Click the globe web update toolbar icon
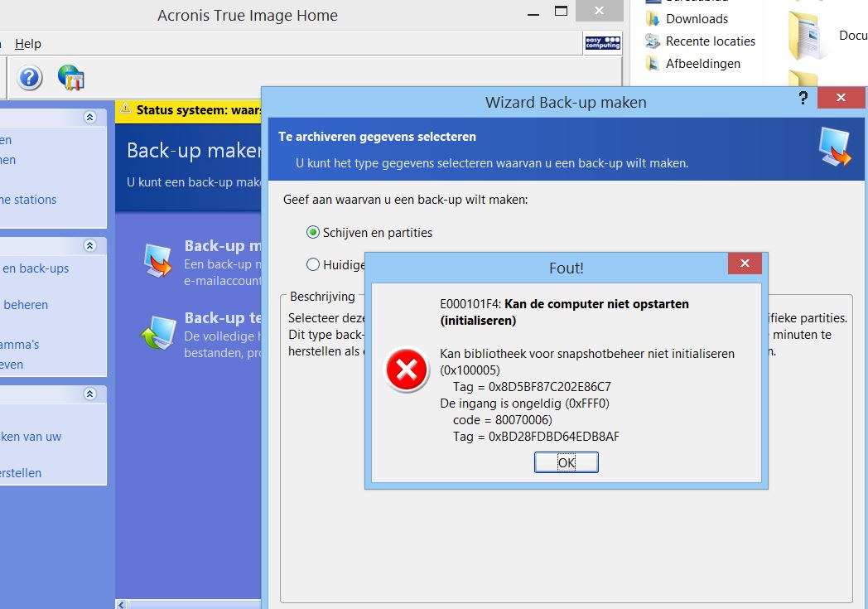 tap(71, 78)
